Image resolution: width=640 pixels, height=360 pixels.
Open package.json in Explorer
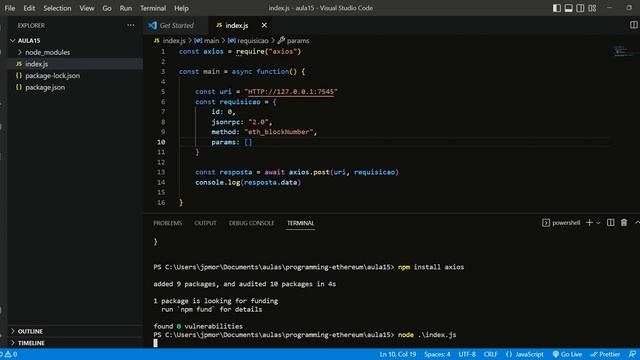pos(76,87)
